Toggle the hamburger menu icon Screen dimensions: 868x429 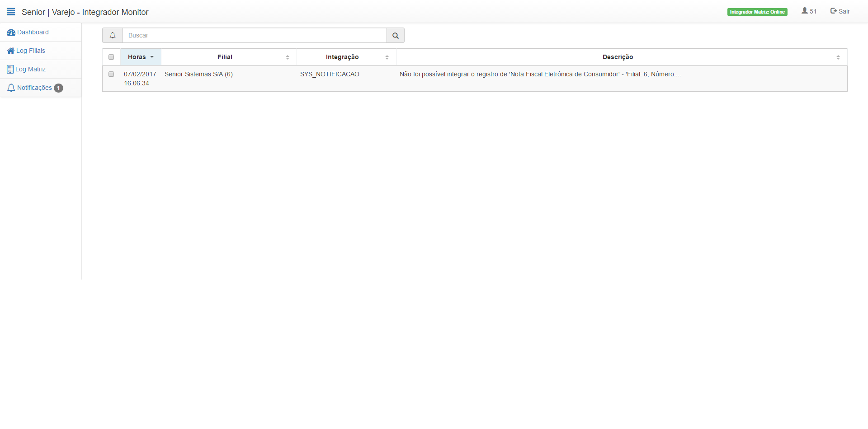11,12
